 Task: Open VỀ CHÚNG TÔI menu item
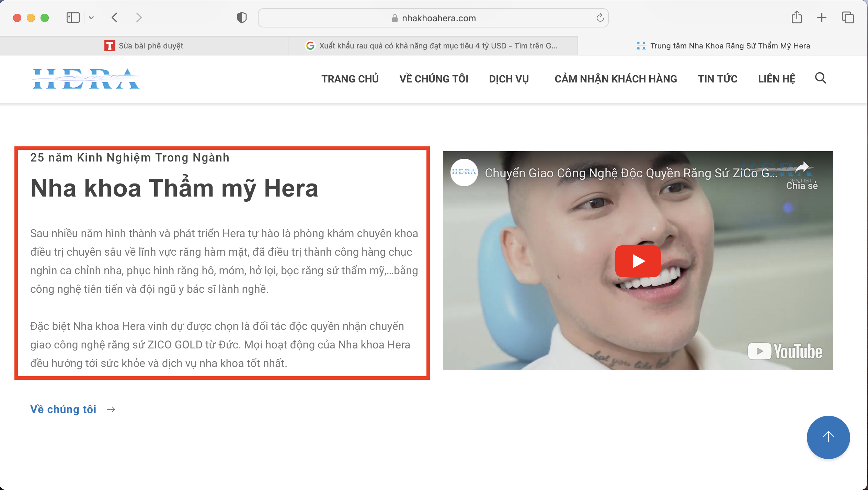click(x=434, y=79)
